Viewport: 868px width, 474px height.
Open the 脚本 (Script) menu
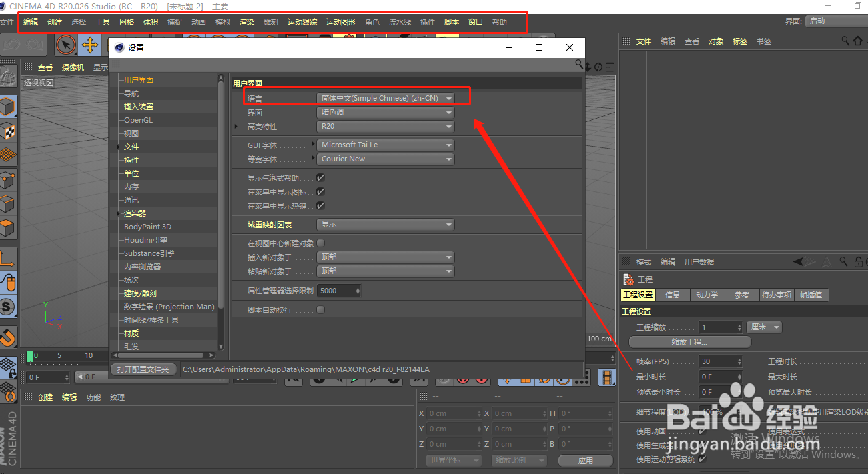pyautogui.click(x=452, y=22)
